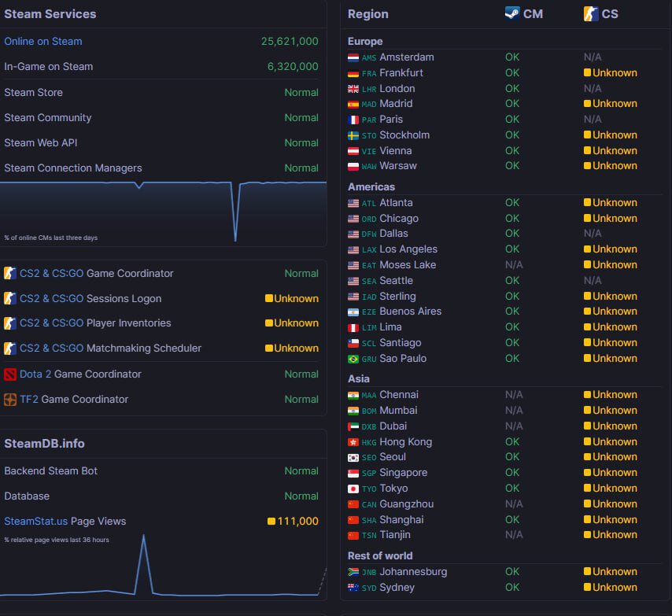672x616 pixels.
Task: Click the yellow Unknown status for Frankfurt
Action: pos(611,73)
